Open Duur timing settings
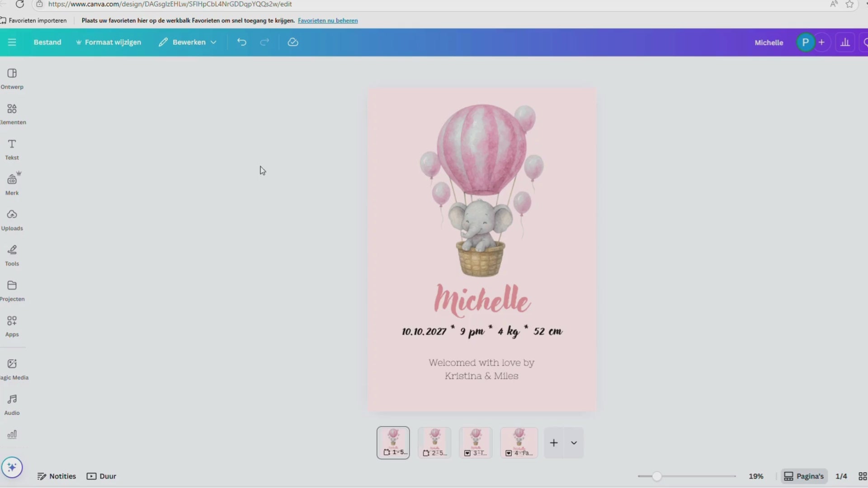The width and height of the screenshot is (868, 488). tap(102, 476)
